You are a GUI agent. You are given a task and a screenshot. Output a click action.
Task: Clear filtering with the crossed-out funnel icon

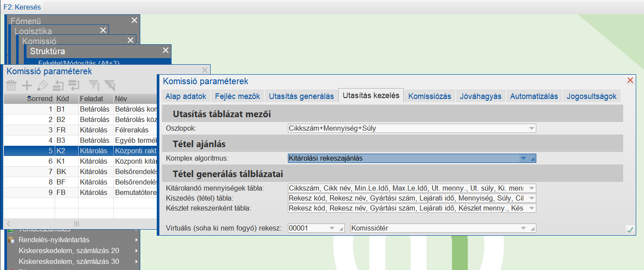pyautogui.click(x=110, y=86)
